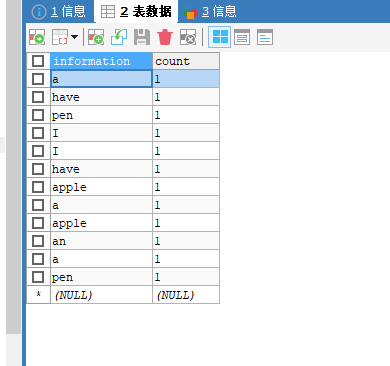
Task: Select the 2 表数据 tab
Action: pos(136,12)
